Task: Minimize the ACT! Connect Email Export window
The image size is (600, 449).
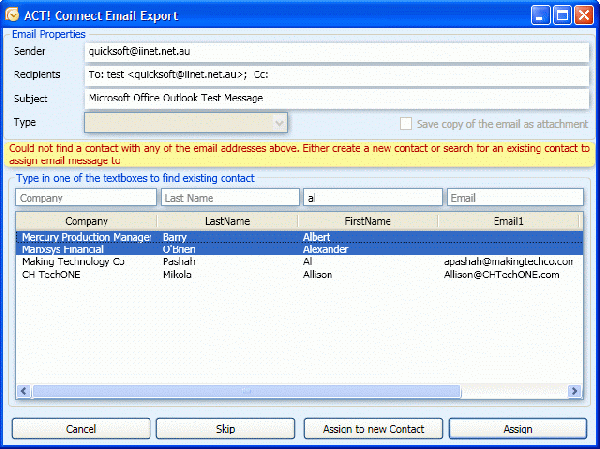Action: [x=540, y=15]
